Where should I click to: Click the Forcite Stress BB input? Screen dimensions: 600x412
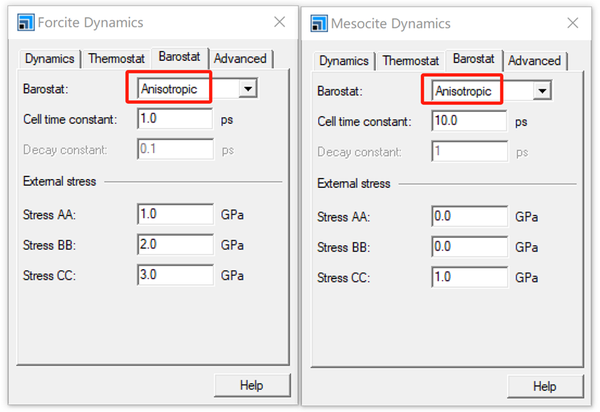click(x=175, y=245)
